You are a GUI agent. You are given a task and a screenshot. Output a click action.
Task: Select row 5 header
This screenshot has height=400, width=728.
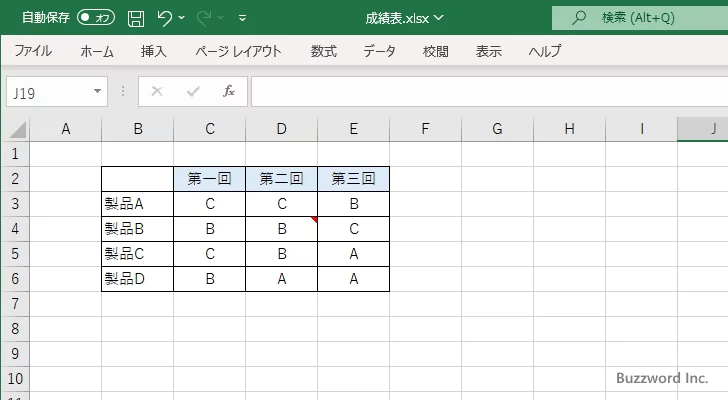coord(15,254)
